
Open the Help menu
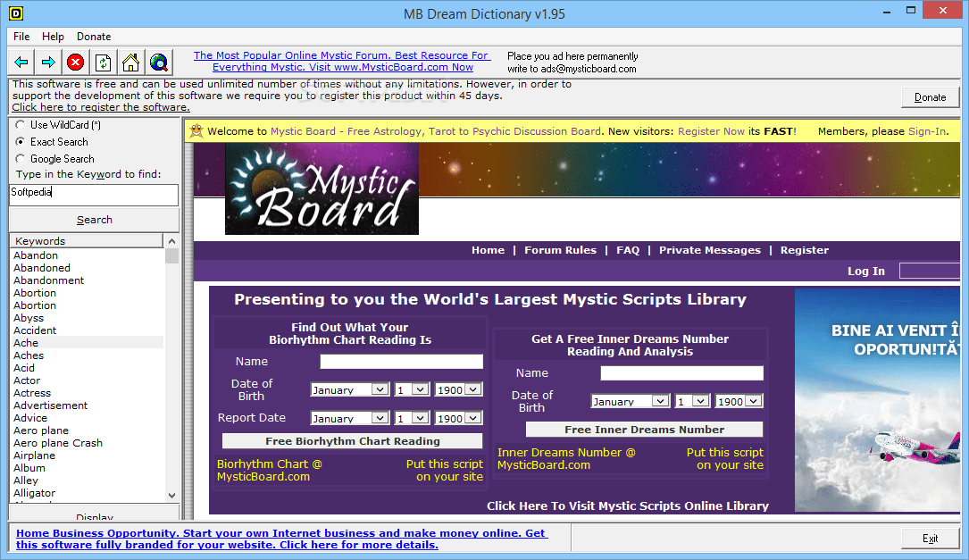[53, 37]
